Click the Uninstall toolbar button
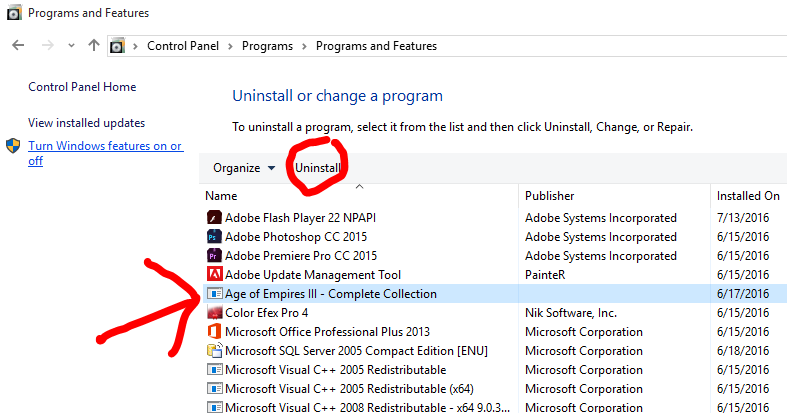787x413 pixels. [317, 168]
